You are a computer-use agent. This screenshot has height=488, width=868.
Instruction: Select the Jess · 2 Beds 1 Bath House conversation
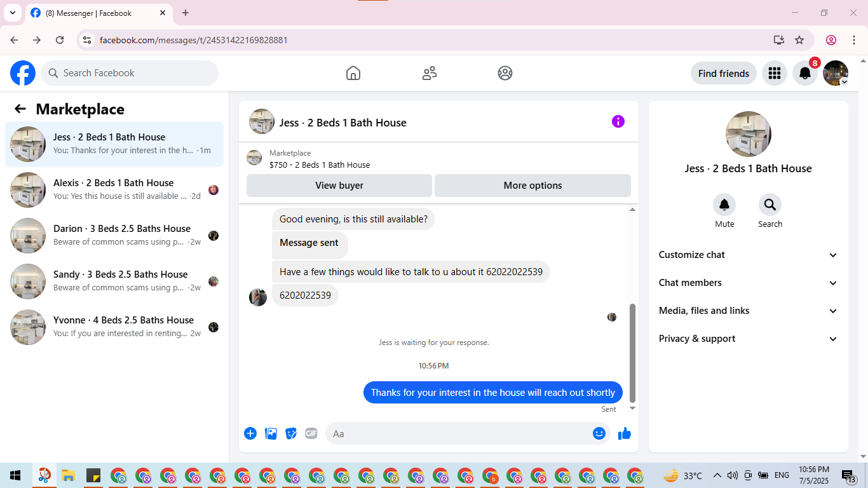coord(114,144)
